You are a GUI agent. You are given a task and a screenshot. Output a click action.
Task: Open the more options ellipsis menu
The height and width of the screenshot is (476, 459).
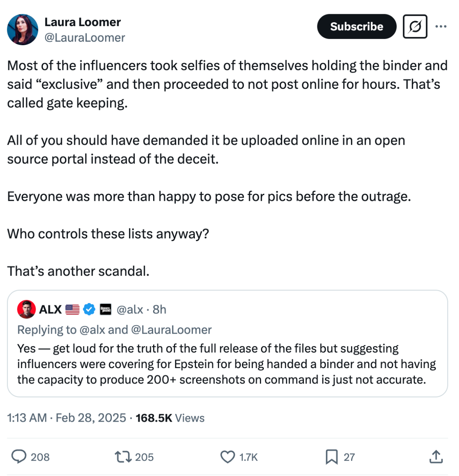[x=442, y=27]
